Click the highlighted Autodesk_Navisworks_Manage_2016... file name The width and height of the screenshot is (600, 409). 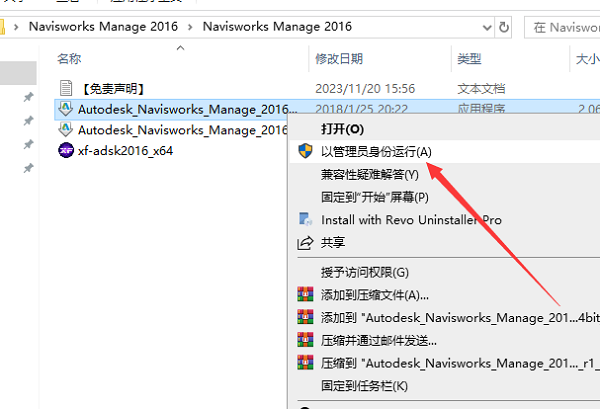188,109
